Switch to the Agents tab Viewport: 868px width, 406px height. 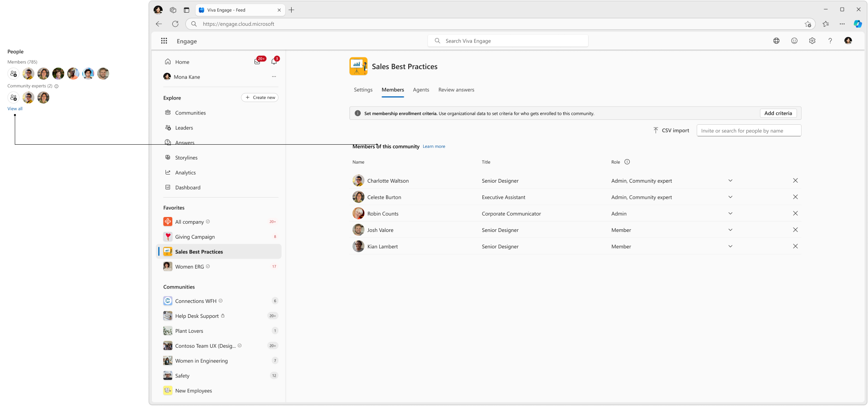pos(421,90)
